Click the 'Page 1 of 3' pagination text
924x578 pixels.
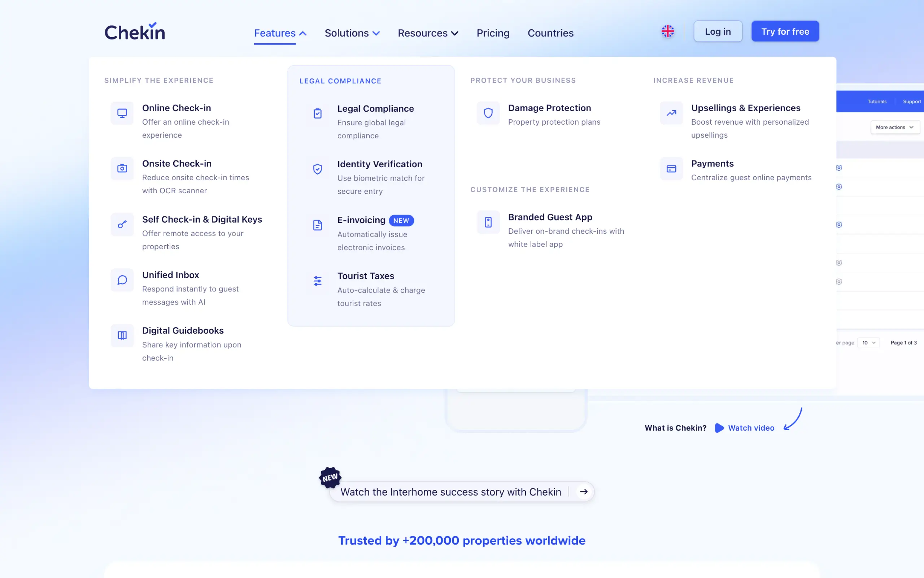tap(903, 342)
